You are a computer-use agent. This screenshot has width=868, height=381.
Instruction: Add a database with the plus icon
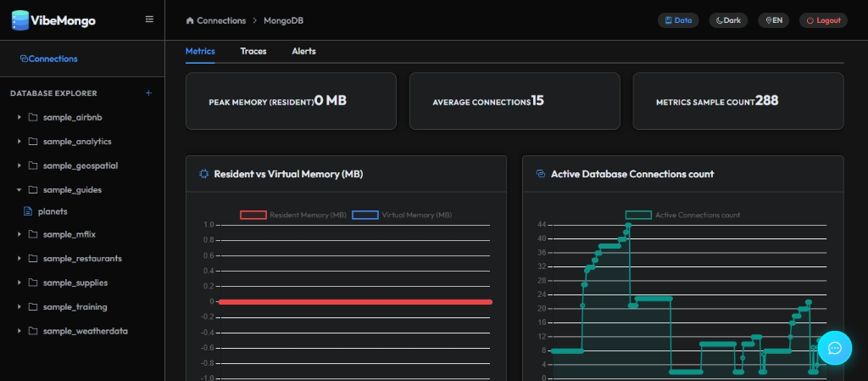pyautogui.click(x=148, y=93)
